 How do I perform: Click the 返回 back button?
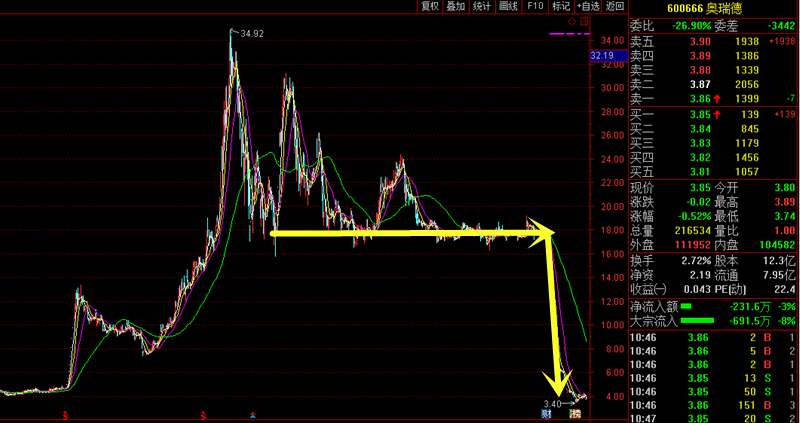(x=615, y=6)
